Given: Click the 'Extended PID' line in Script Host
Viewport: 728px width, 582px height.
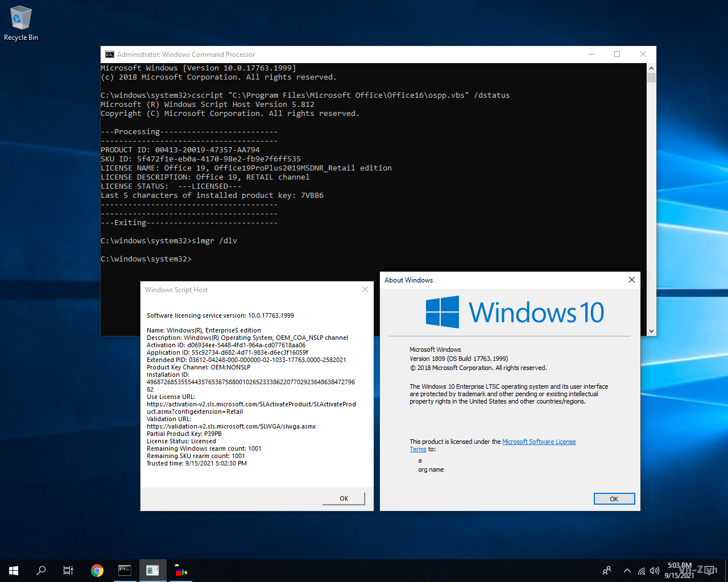Looking at the screenshot, I should (x=246, y=360).
